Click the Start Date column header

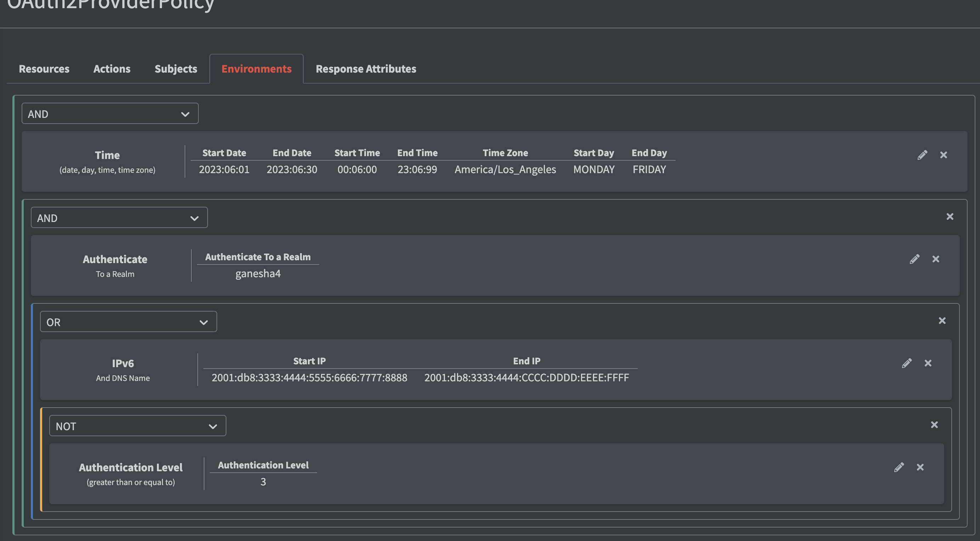[224, 153]
